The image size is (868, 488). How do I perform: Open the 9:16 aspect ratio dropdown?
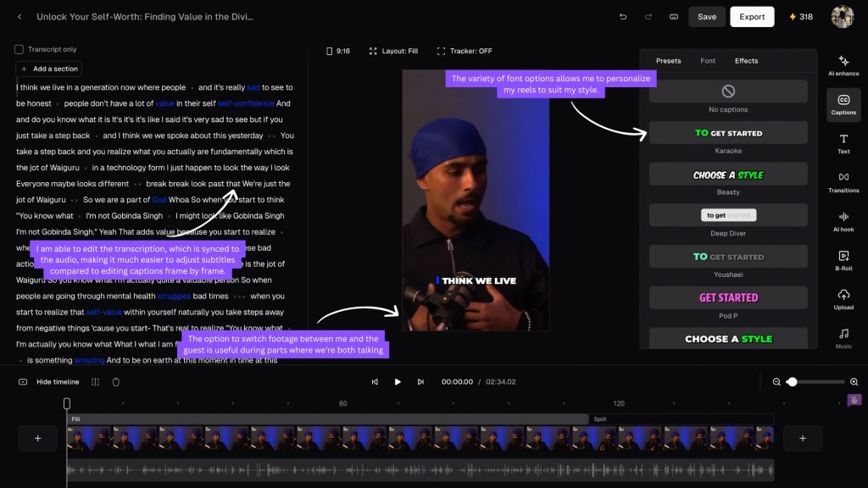[x=338, y=51]
